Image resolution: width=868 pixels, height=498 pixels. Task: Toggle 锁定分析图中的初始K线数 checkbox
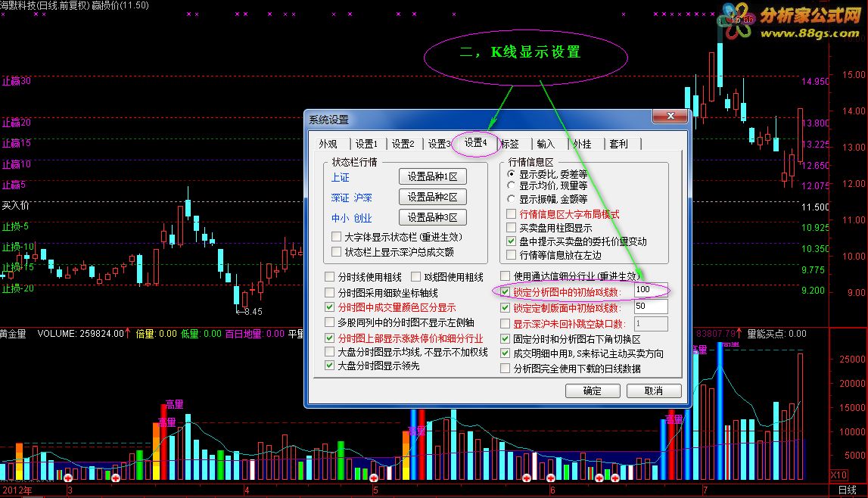coord(506,291)
